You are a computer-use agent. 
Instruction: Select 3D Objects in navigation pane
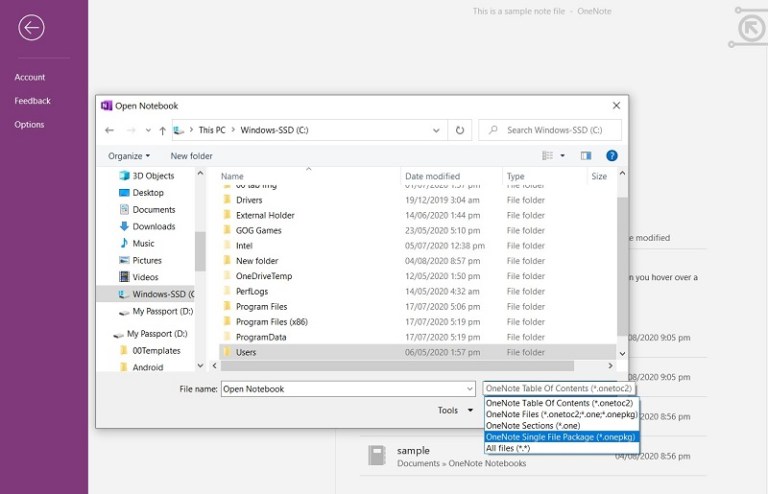tap(147, 176)
